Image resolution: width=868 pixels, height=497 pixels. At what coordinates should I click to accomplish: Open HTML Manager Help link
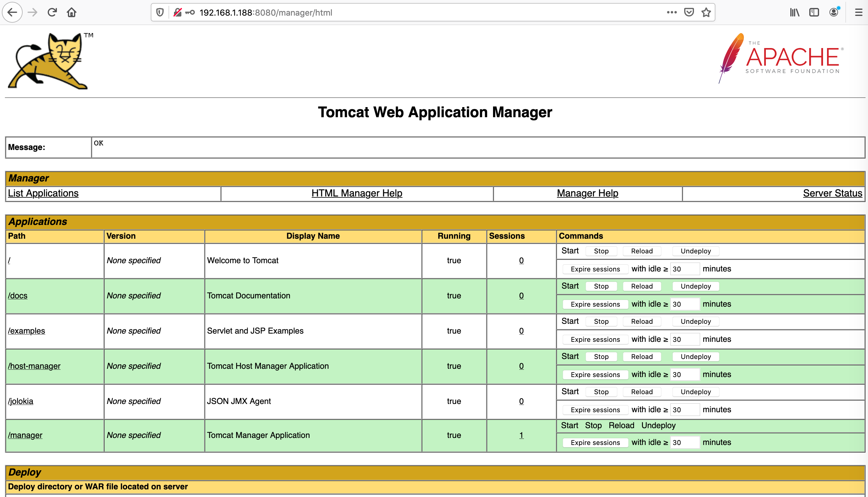(357, 193)
